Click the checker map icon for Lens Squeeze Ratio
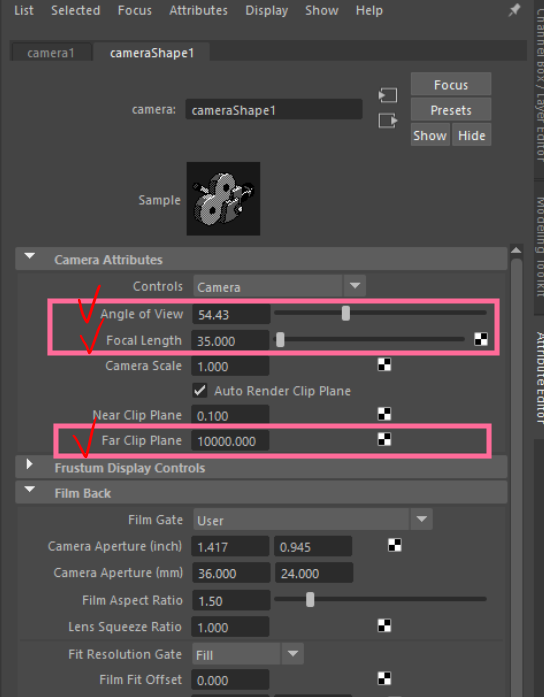The image size is (544, 697). 384,625
